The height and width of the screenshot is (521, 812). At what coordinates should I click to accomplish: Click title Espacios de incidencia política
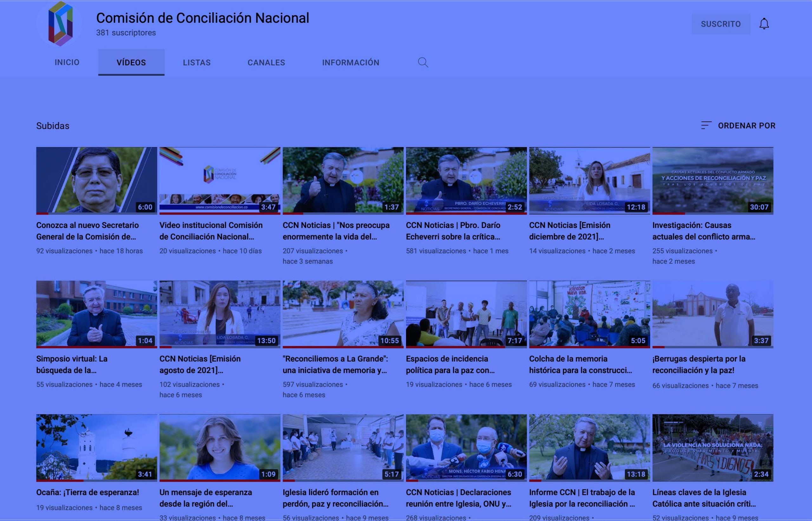click(450, 365)
